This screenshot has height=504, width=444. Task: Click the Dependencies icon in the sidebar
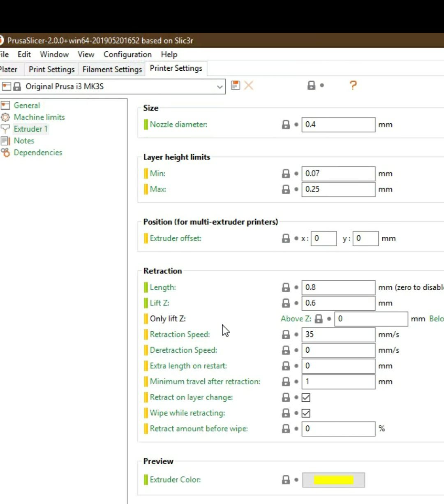pyautogui.click(x=5, y=153)
